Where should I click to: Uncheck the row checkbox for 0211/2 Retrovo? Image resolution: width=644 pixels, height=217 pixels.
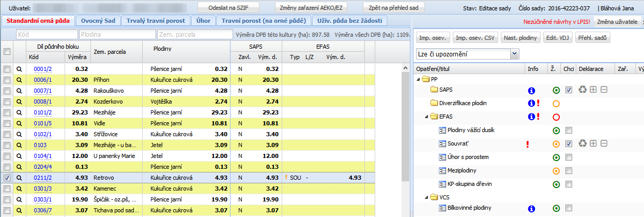(x=7, y=178)
